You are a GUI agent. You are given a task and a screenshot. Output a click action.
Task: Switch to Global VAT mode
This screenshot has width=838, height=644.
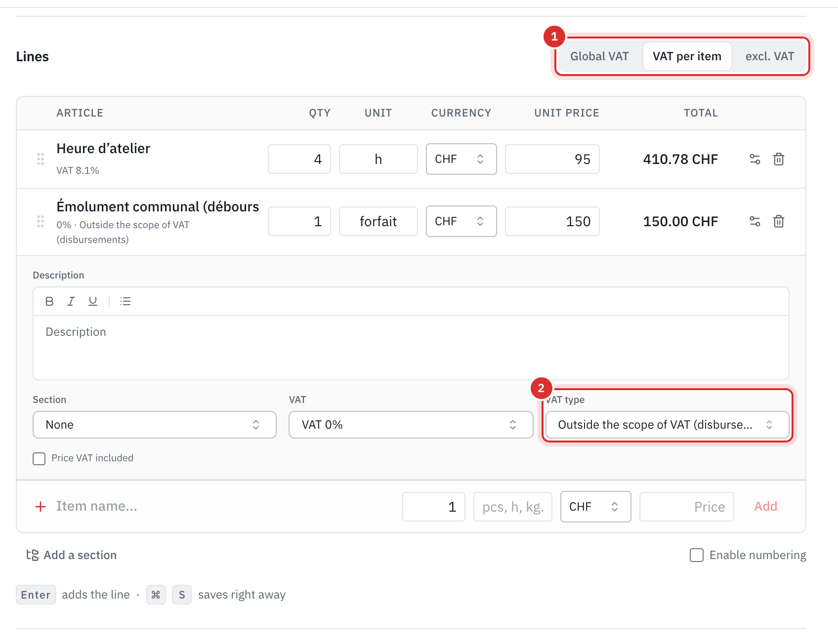[x=599, y=56]
